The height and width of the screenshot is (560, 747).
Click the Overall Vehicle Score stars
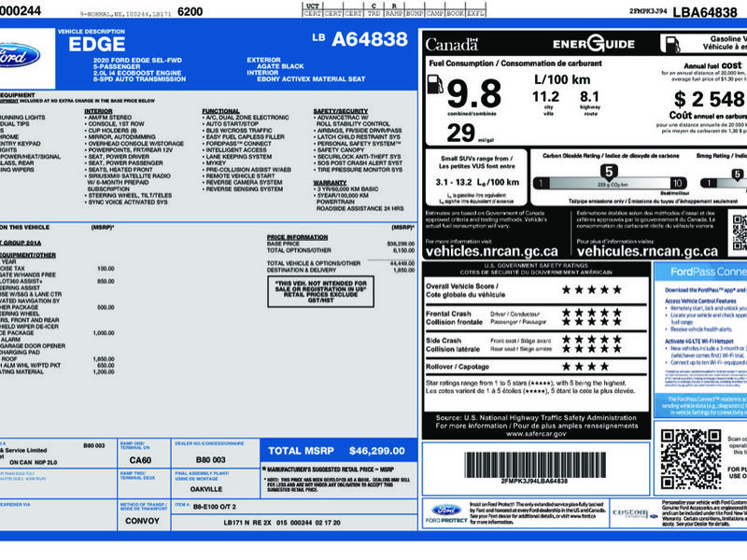tap(591, 289)
